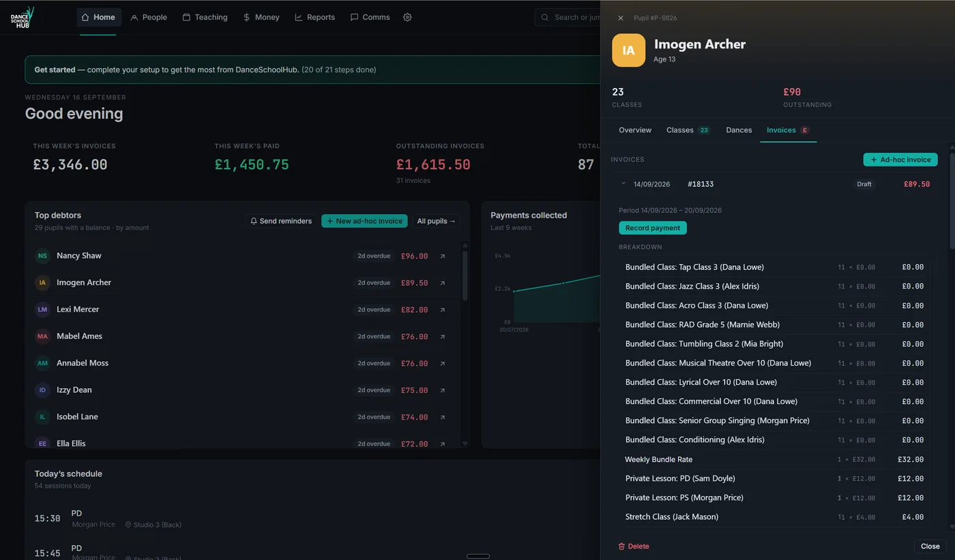Open Isobel Lane's arrow link icon
Image resolution: width=955 pixels, height=560 pixels.
442,417
